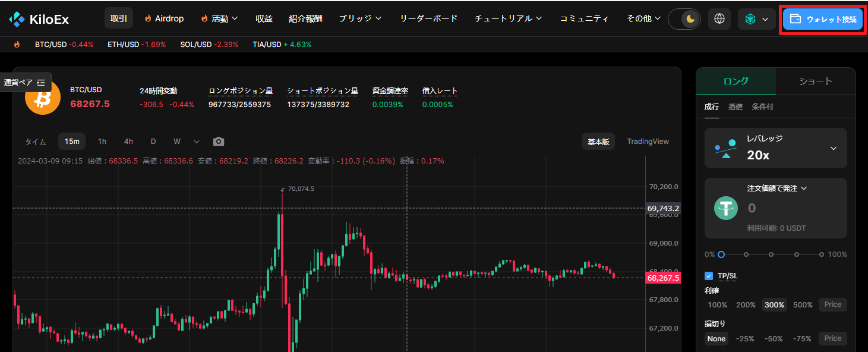Screen dimensions: 868x352
Task: Switch to the ショート tab
Action: 815,81
